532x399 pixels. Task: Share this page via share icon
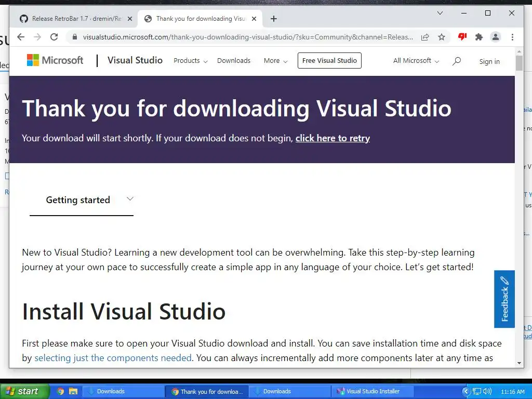425,37
